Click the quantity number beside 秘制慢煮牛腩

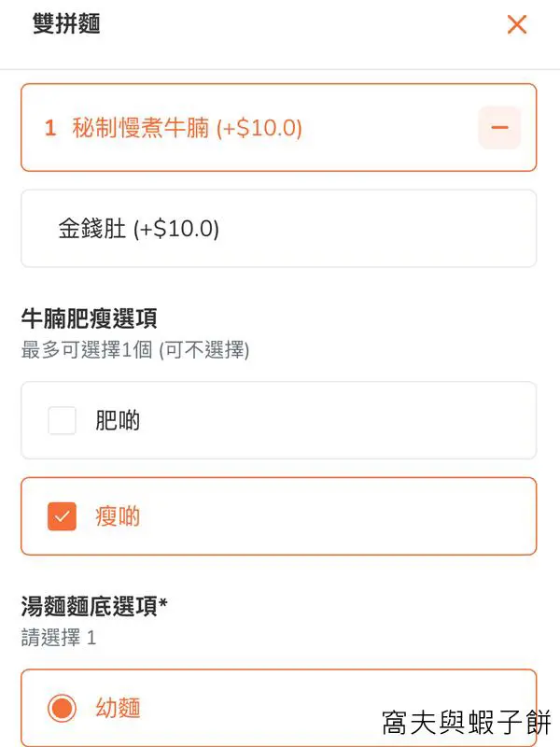pyautogui.click(x=50, y=128)
